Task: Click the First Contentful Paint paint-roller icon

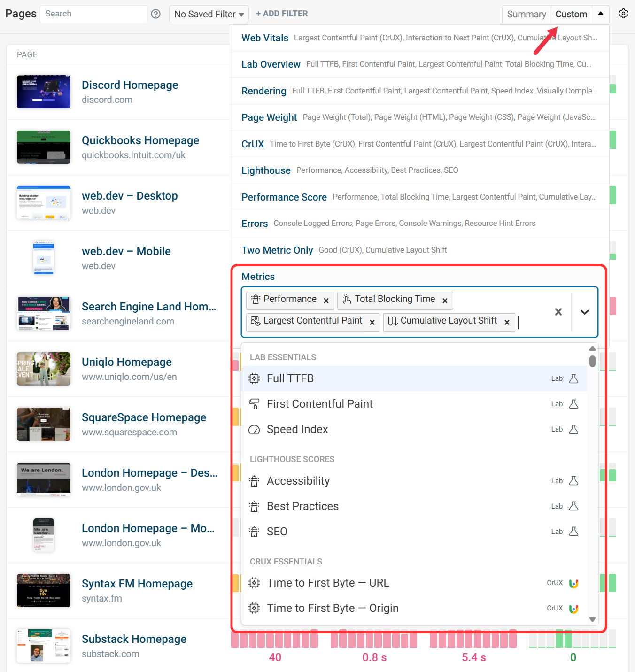Action: pos(254,404)
